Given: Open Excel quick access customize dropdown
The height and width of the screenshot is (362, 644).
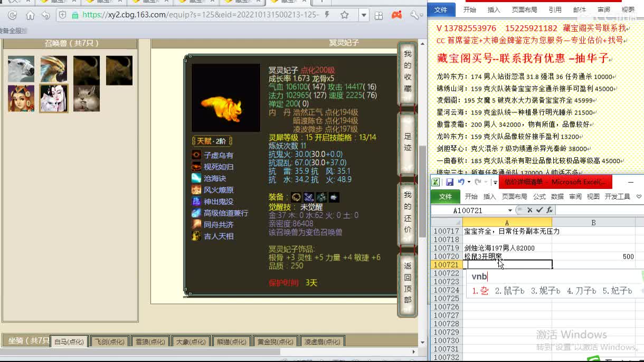Looking at the screenshot, I should pyautogui.click(x=495, y=183).
